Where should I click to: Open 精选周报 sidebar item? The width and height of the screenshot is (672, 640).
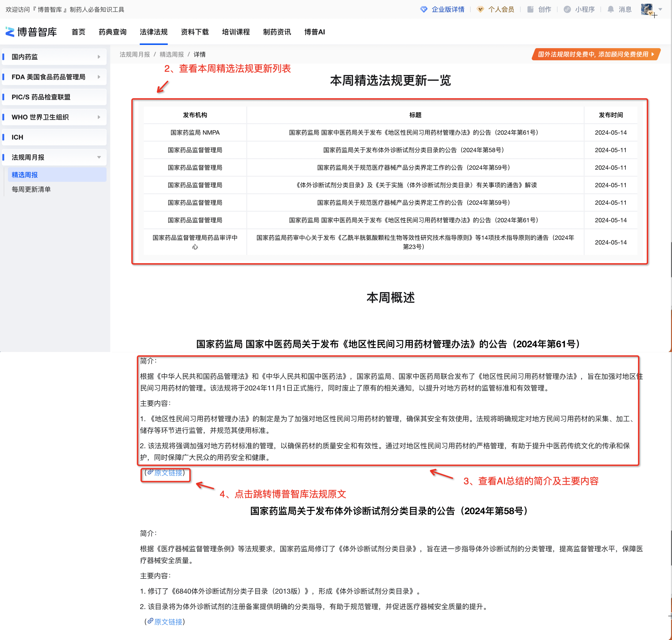tap(57, 175)
